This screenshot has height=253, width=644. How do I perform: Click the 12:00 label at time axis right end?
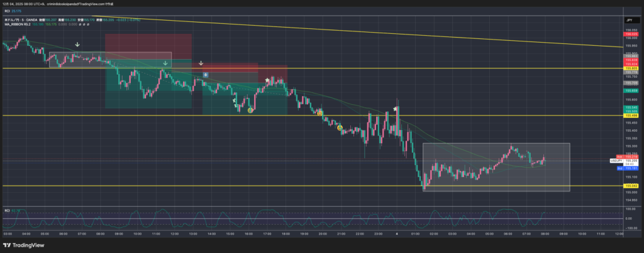point(619,233)
